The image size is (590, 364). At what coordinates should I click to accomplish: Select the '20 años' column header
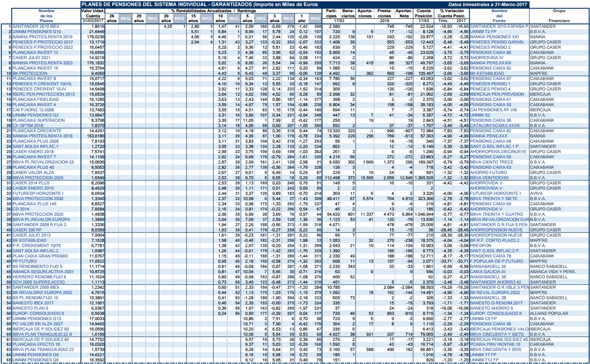(166, 18)
